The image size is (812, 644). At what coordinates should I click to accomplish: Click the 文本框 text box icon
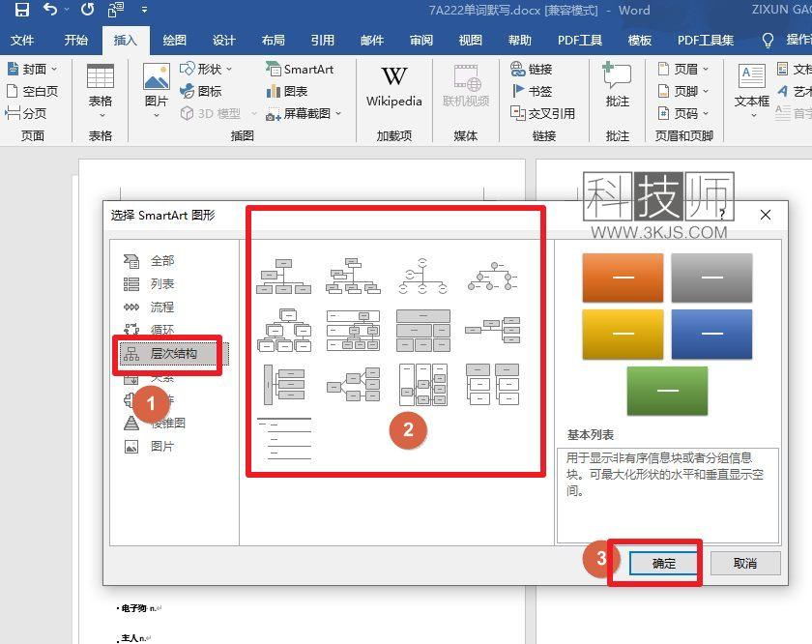(751, 76)
